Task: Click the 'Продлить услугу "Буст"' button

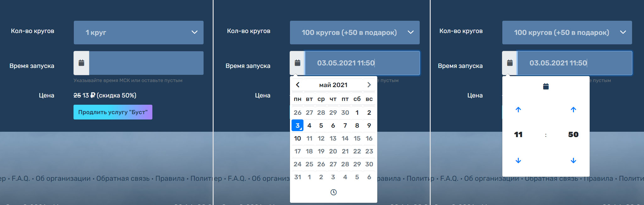Action: (113, 112)
